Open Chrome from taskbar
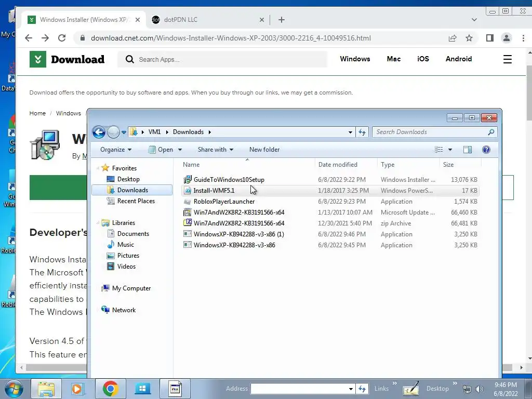The width and height of the screenshot is (532, 399). (x=110, y=389)
